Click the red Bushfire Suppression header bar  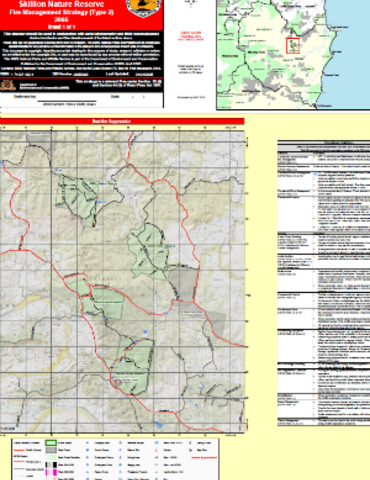(122, 121)
